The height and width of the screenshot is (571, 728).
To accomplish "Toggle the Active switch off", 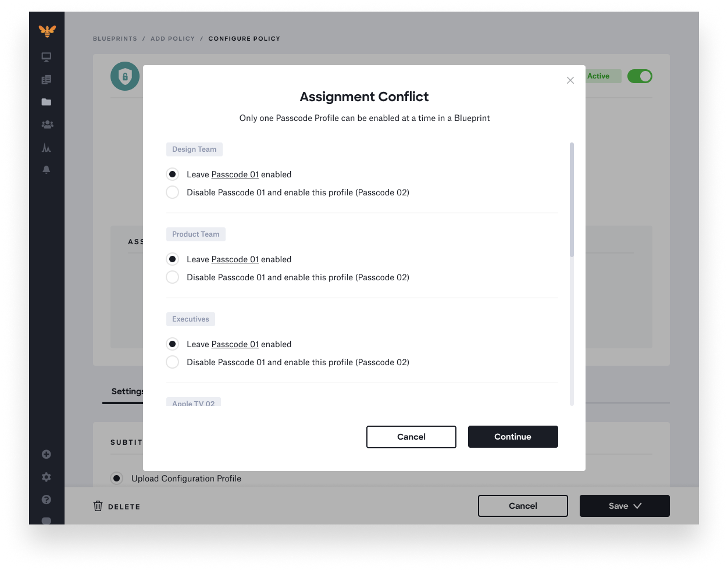I will click(x=640, y=76).
